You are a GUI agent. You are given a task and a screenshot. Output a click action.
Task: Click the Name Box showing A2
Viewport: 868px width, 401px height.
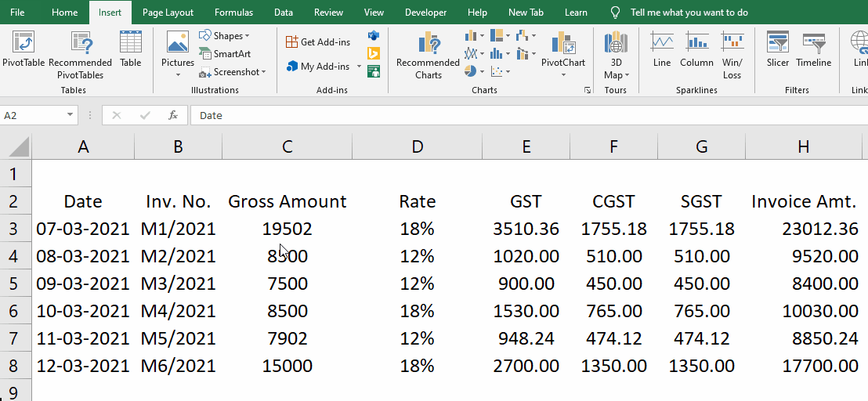33,115
